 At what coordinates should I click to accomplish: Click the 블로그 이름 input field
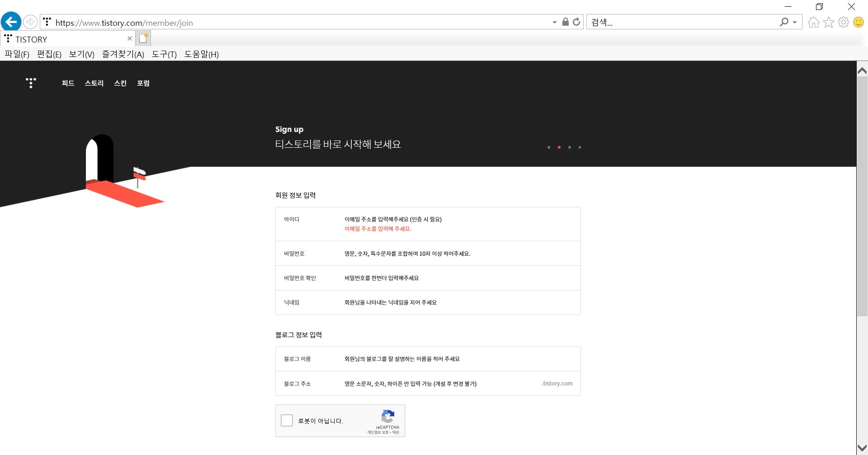pos(458,359)
